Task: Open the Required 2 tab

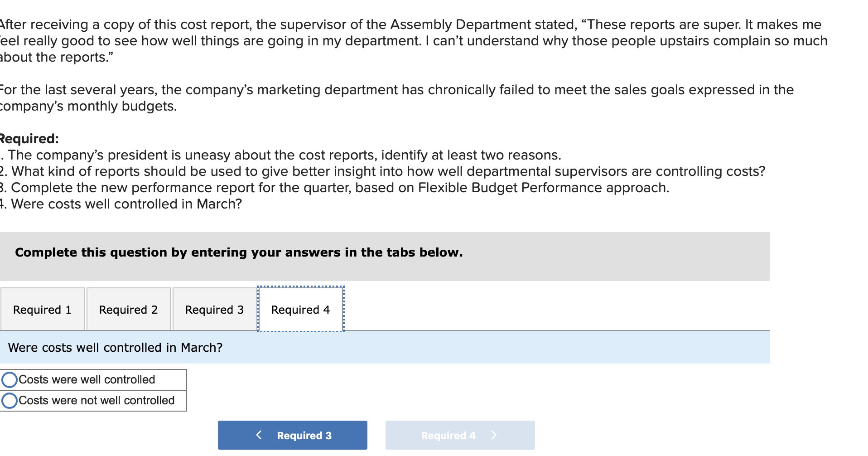Action: coord(128,309)
